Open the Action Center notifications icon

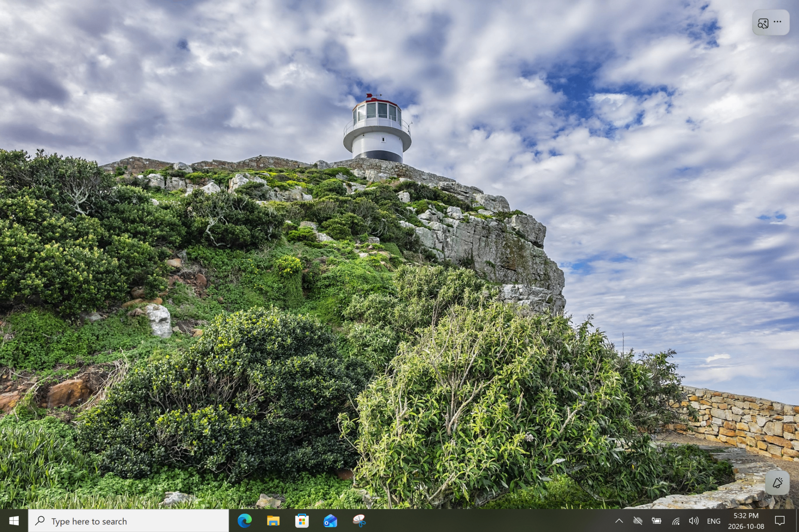pyautogui.click(x=780, y=520)
